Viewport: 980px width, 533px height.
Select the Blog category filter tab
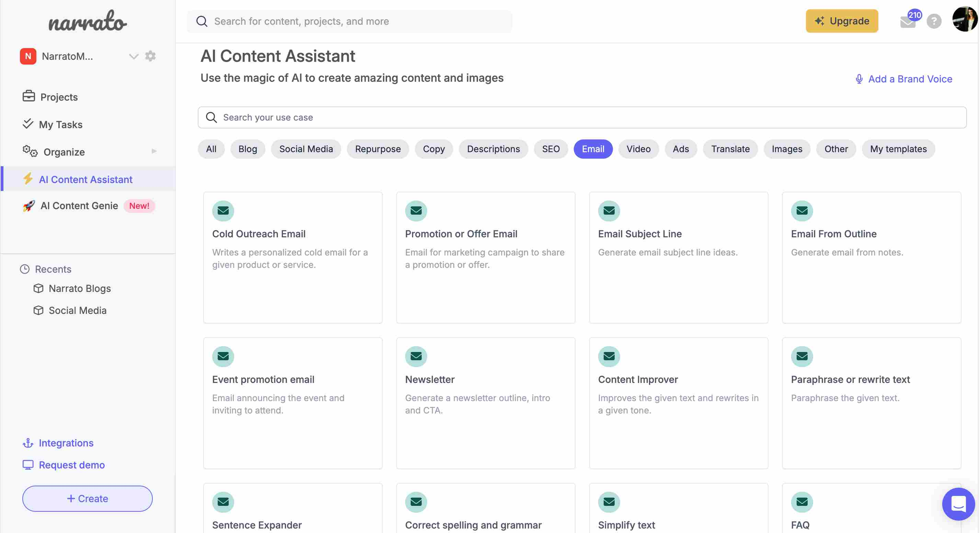point(247,148)
